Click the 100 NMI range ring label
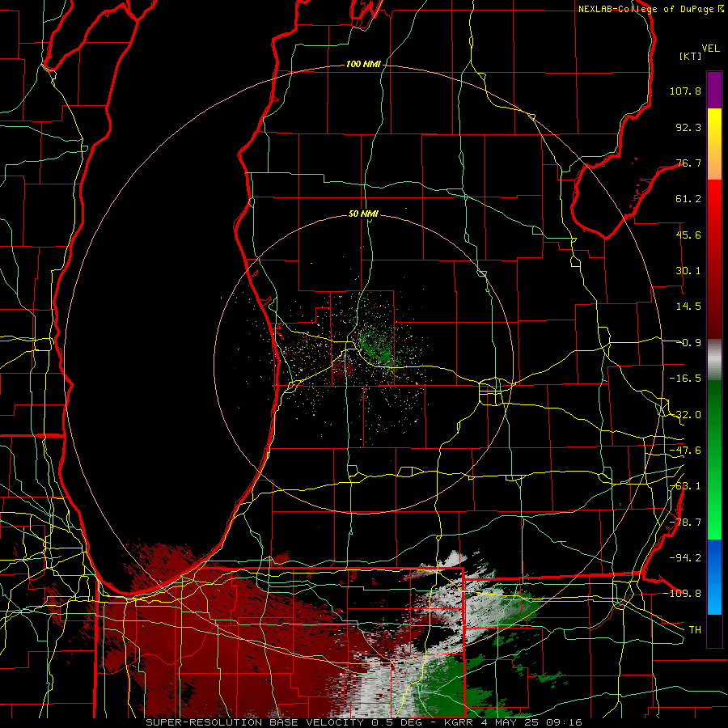This screenshot has width=728, height=728. click(363, 64)
